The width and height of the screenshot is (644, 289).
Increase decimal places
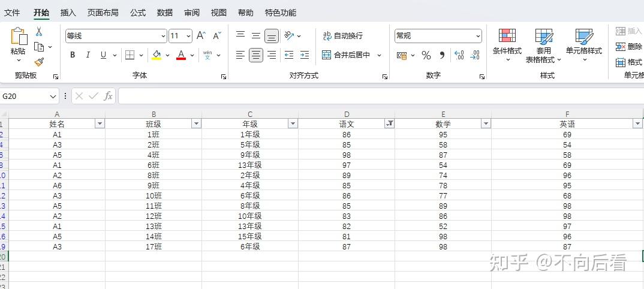459,55
